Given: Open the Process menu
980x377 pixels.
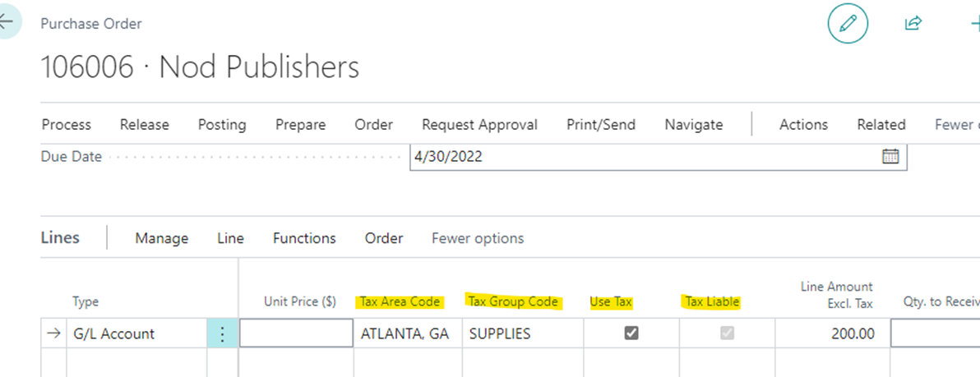Looking at the screenshot, I should [x=67, y=125].
